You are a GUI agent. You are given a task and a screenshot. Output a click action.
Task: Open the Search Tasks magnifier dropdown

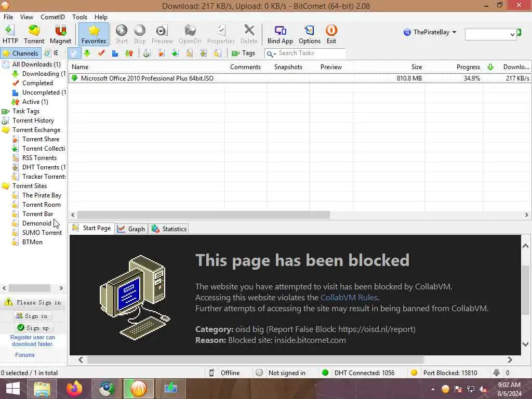271,54
